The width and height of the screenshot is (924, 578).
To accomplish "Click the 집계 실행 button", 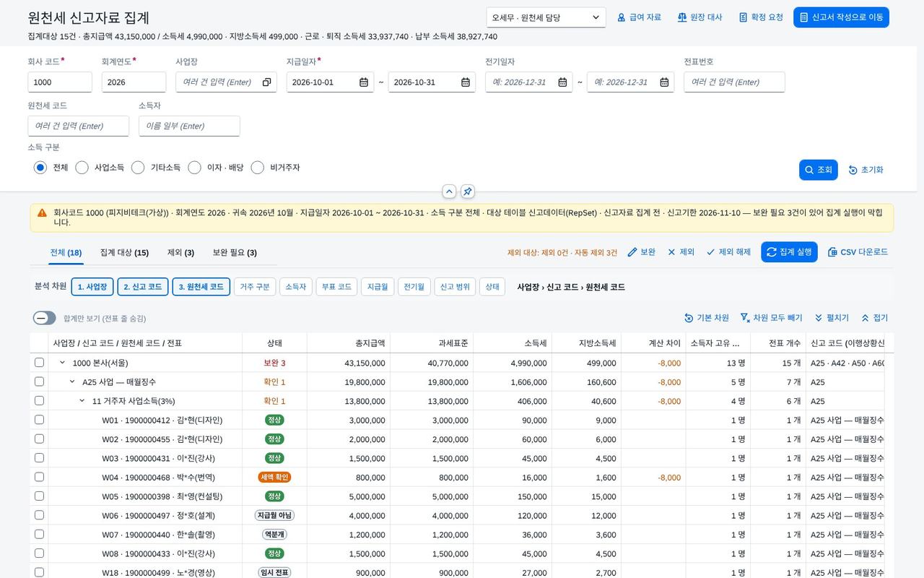I will pos(789,252).
